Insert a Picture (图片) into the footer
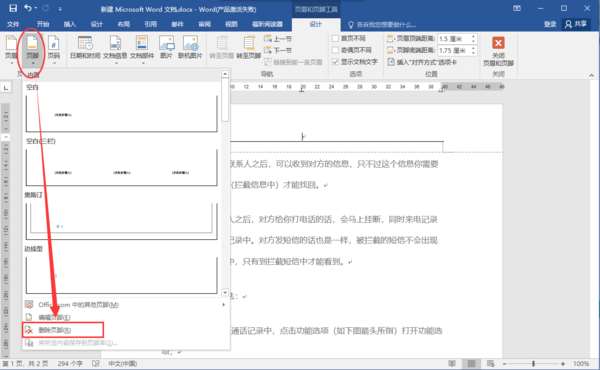 pyautogui.click(x=166, y=48)
